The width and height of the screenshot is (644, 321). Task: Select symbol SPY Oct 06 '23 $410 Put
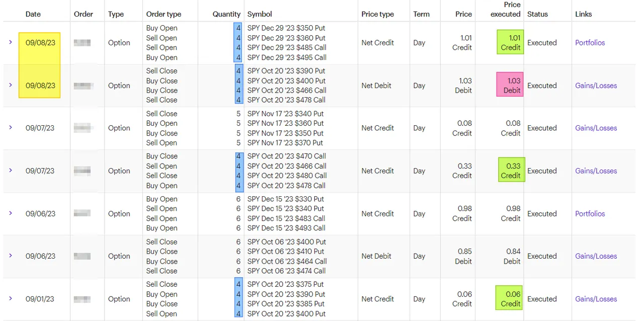(286, 251)
